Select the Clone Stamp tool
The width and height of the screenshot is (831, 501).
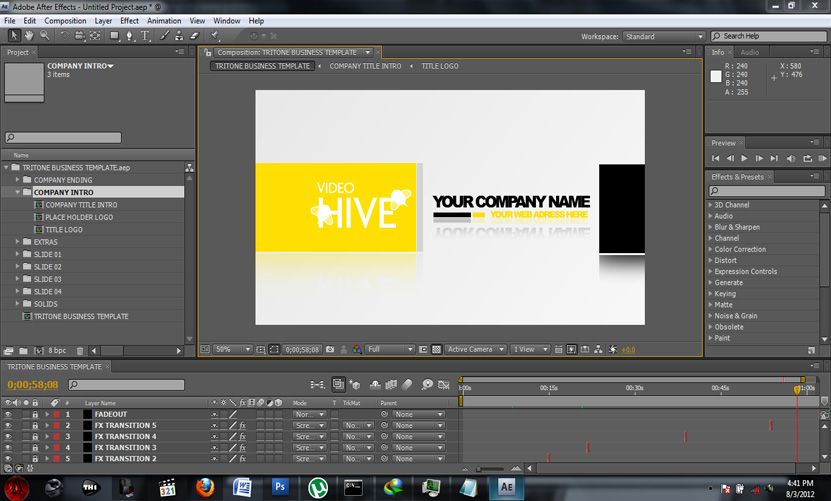coord(179,36)
